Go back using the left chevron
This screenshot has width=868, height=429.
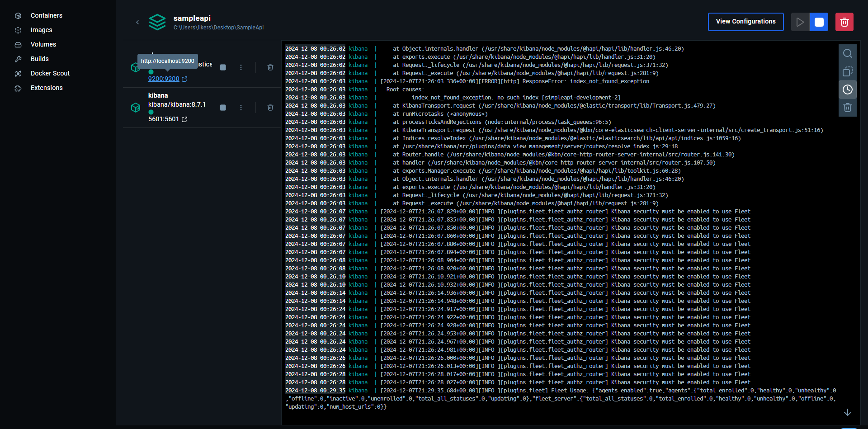[x=137, y=22]
